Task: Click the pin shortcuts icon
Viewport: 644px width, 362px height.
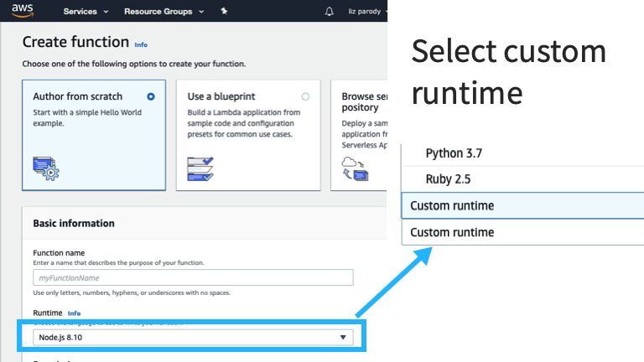Action: tap(224, 11)
